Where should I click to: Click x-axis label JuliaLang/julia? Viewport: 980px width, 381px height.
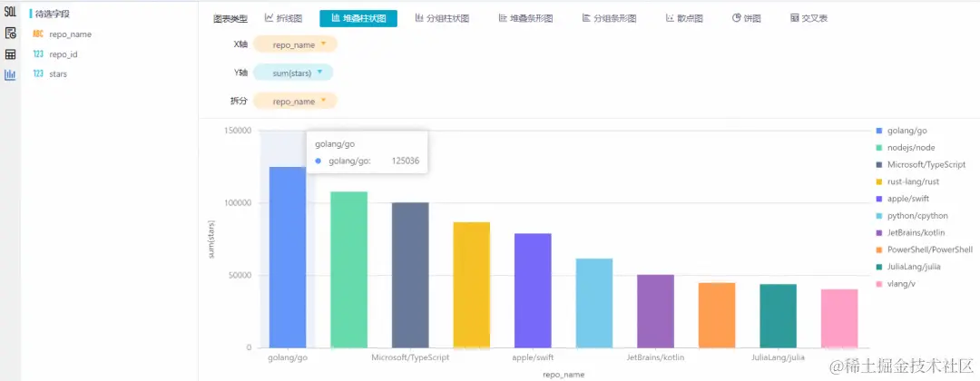coord(779,358)
